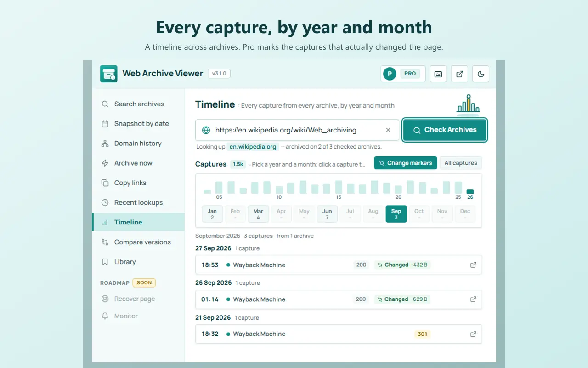This screenshot has height=368, width=588.
Task: Click the 301 status badge
Action: pos(422,334)
